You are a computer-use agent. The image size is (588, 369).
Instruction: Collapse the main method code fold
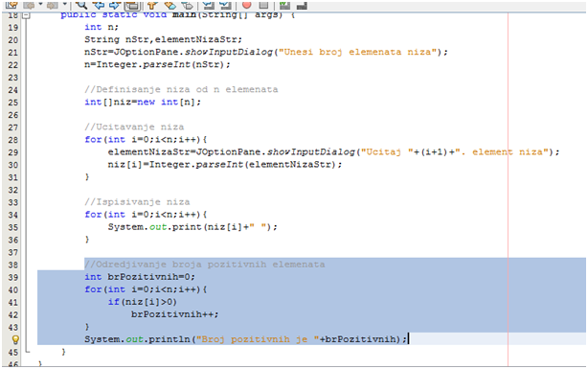coord(26,15)
